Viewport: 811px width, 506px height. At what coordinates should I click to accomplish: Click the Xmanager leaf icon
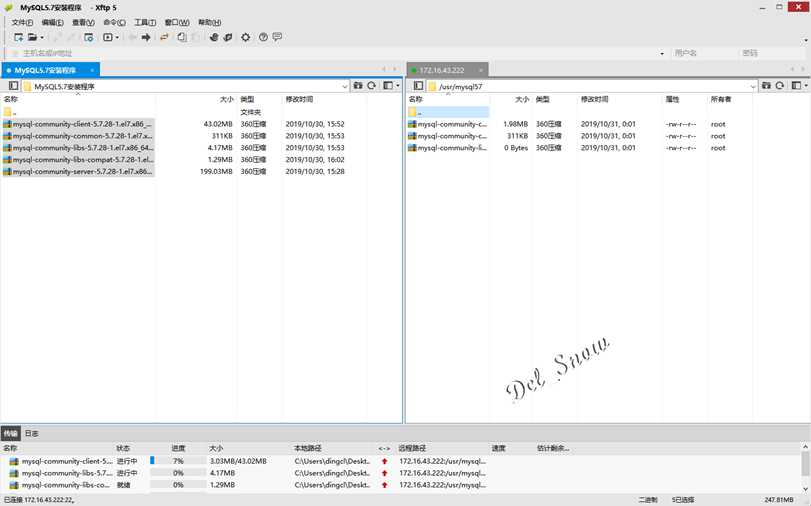click(x=228, y=37)
